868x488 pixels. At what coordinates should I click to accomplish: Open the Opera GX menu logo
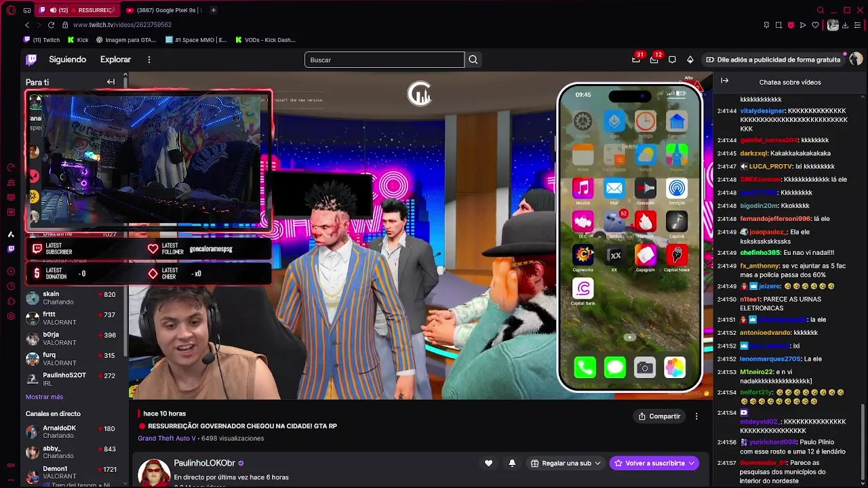pyautogui.click(x=11, y=10)
